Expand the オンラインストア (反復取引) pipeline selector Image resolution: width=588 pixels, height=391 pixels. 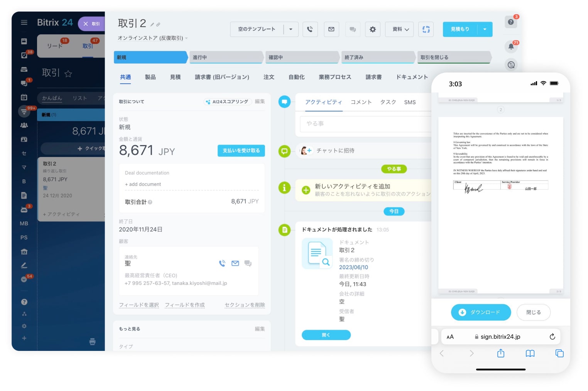point(153,38)
